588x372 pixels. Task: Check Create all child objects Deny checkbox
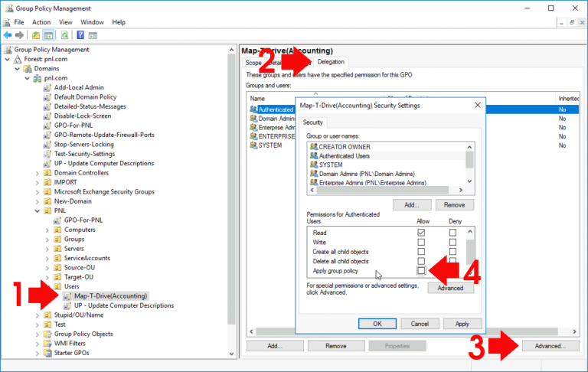click(452, 252)
